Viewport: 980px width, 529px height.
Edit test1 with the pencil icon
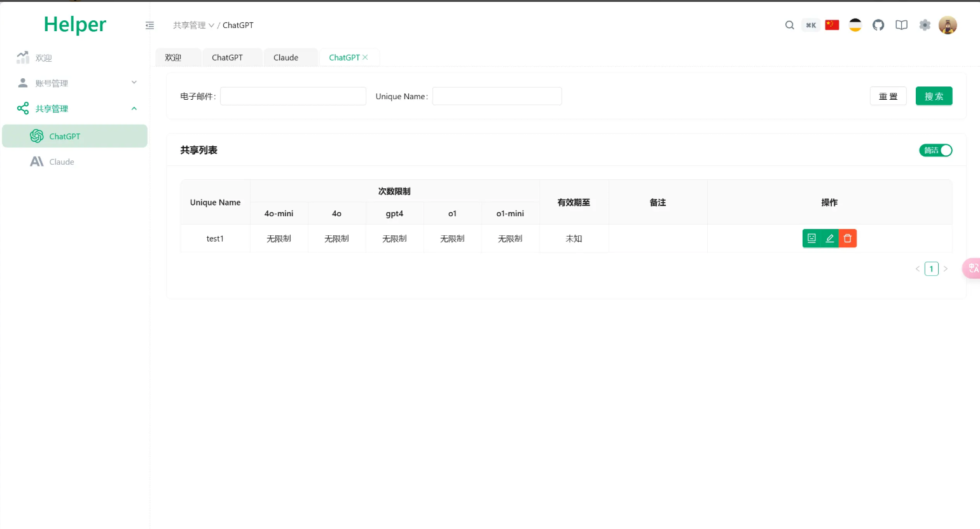(830, 238)
